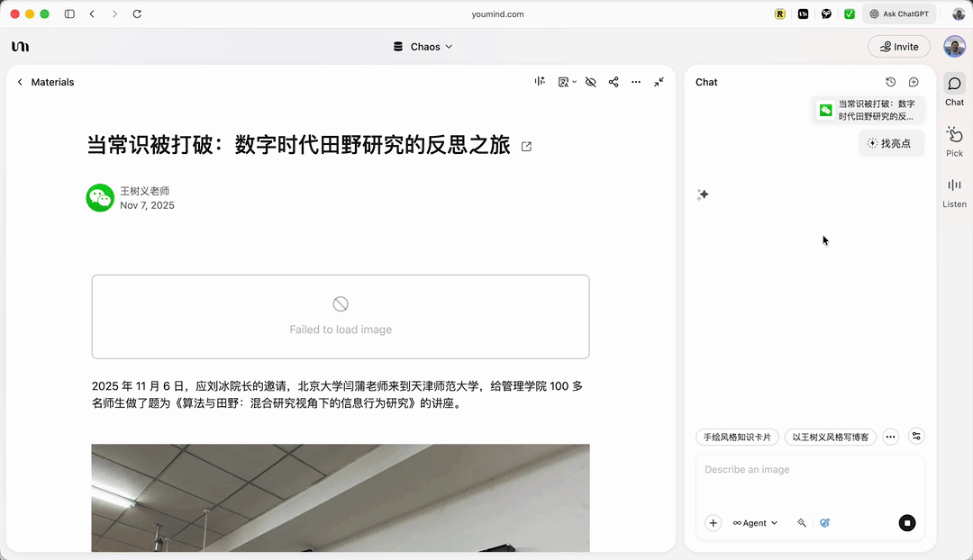Switch to the Pick tab in the sidebar
973x560 pixels.
[954, 141]
